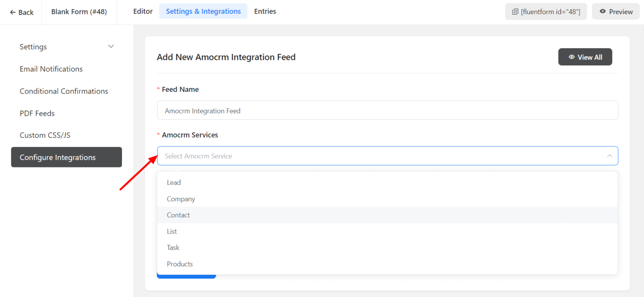Open Configure Integrations in the sidebar
The image size is (644, 297).
pyautogui.click(x=57, y=157)
